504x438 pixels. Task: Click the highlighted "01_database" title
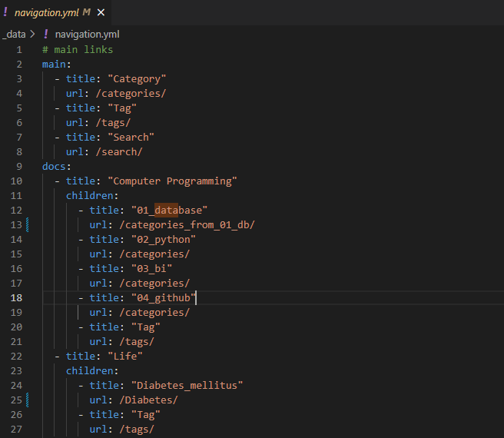pos(169,211)
